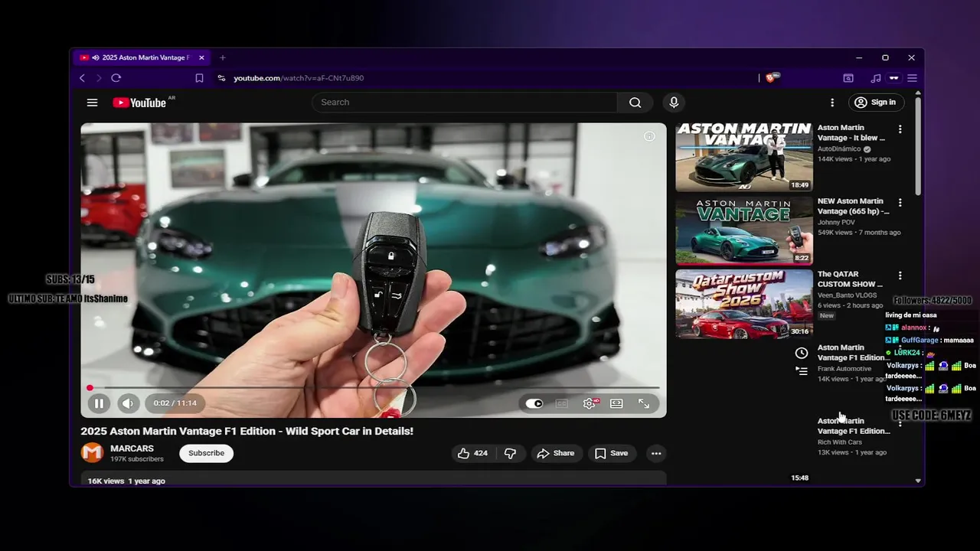Show the info card icon on the video
This screenshot has width=980, height=551.
pyautogui.click(x=649, y=136)
